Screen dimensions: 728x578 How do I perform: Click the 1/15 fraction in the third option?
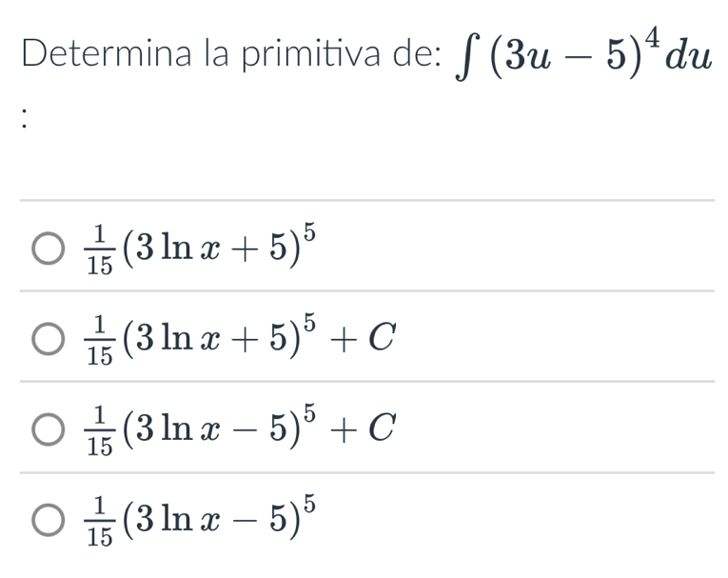tap(98, 431)
